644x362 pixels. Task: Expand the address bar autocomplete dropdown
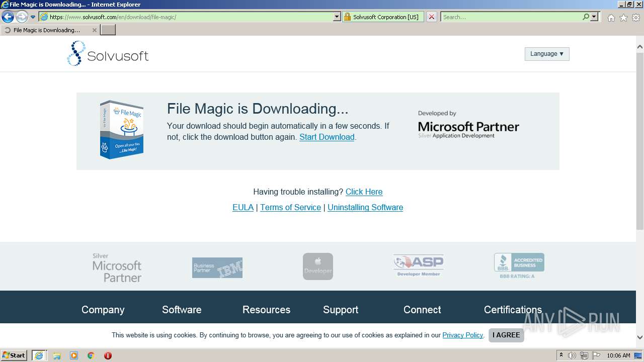[337, 17]
